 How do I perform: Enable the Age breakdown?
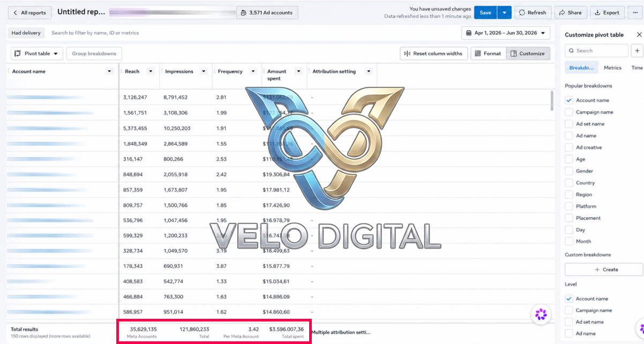click(569, 159)
